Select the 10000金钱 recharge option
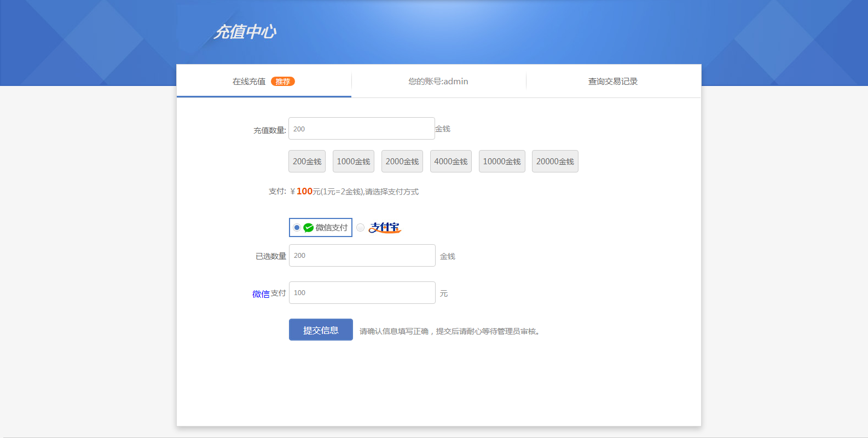Viewport: 868px width, 438px height. point(502,162)
